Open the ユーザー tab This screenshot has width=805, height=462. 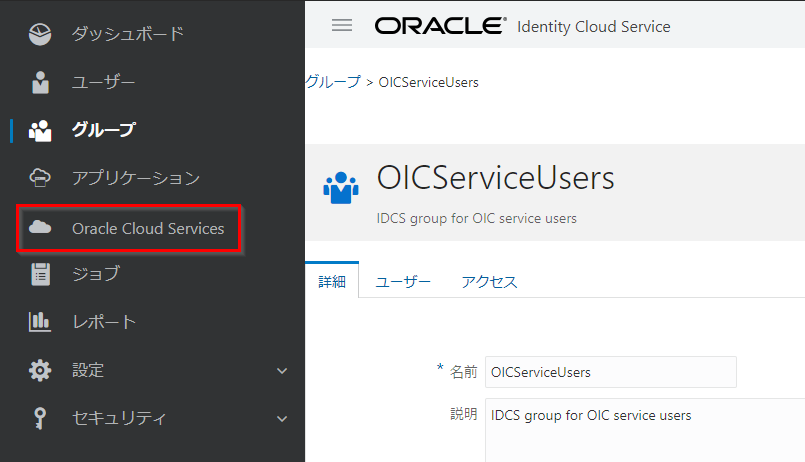pyautogui.click(x=403, y=283)
